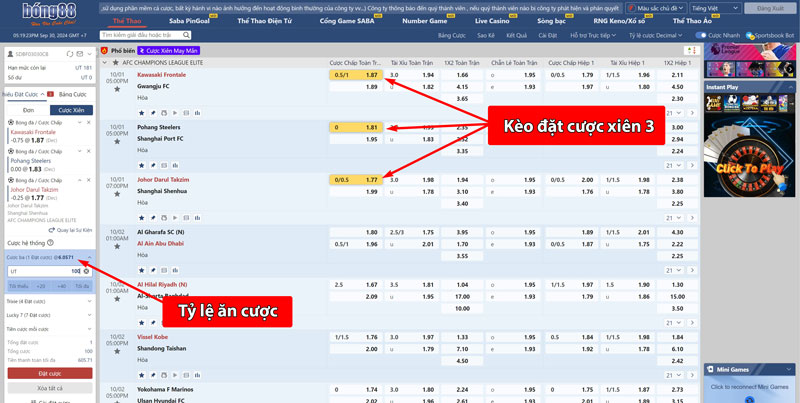The width and height of the screenshot is (800, 403).
Task: Click the Phổ biến fire icon
Action: coord(104,51)
